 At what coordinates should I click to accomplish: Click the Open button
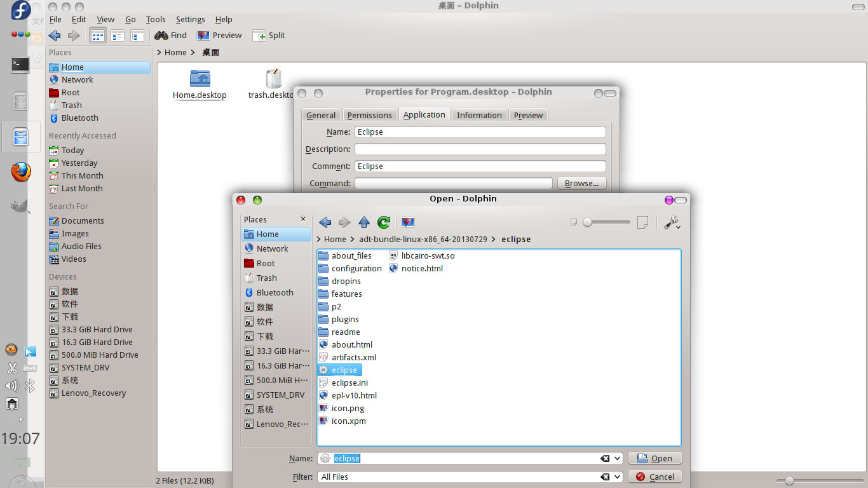[x=654, y=458]
